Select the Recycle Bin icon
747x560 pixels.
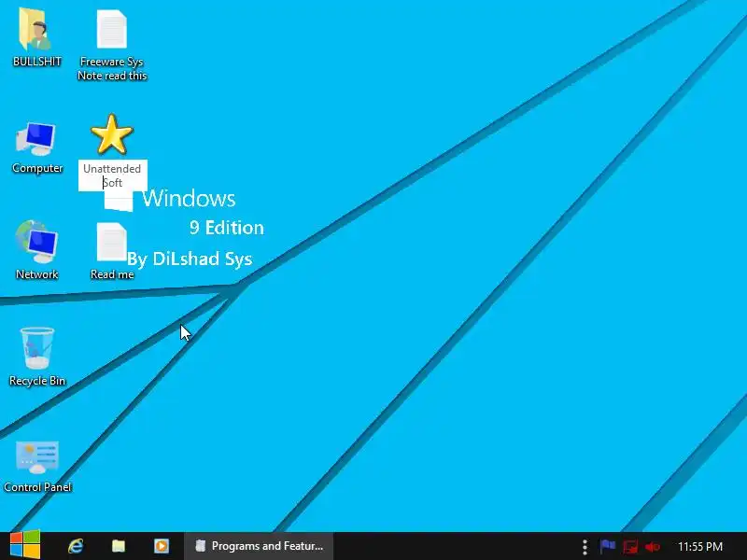click(36, 348)
